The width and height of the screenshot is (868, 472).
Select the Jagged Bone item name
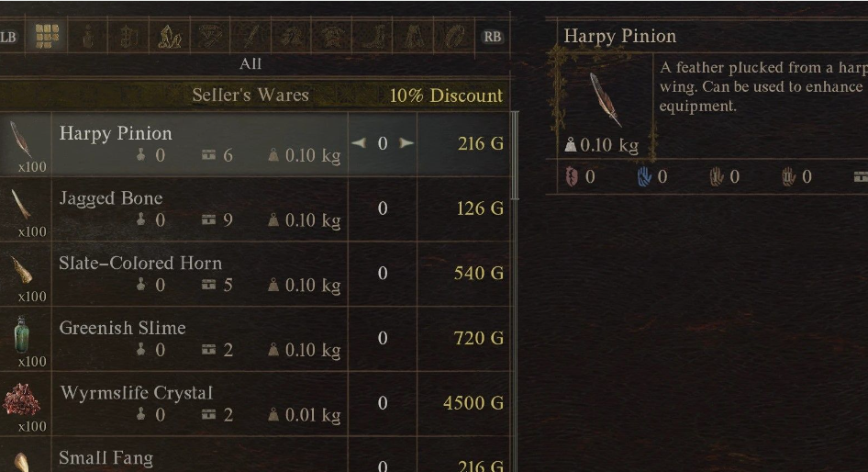(x=111, y=198)
